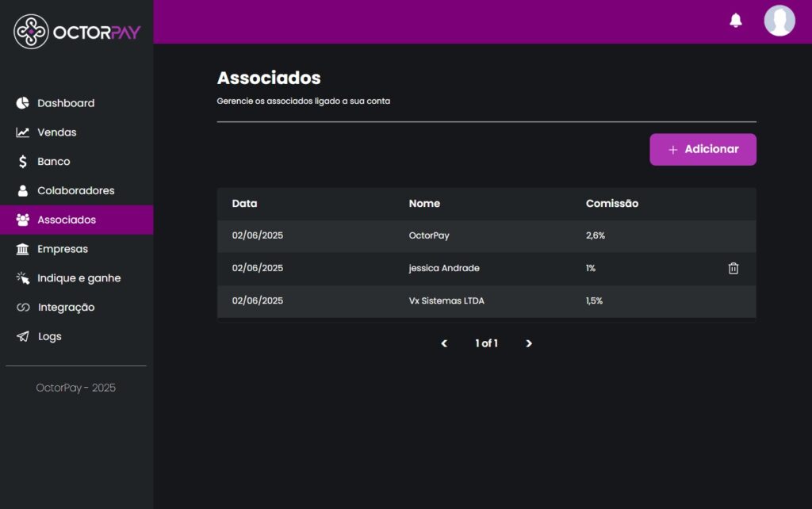The image size is (812, 509).
Task: Select the jessica Andrade name cell
Action: click(444, 268)
